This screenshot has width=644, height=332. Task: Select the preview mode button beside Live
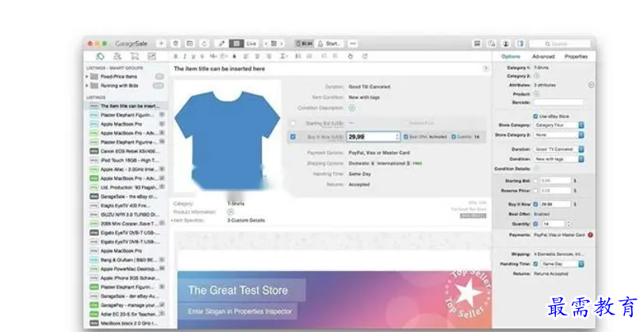(236, 44)
